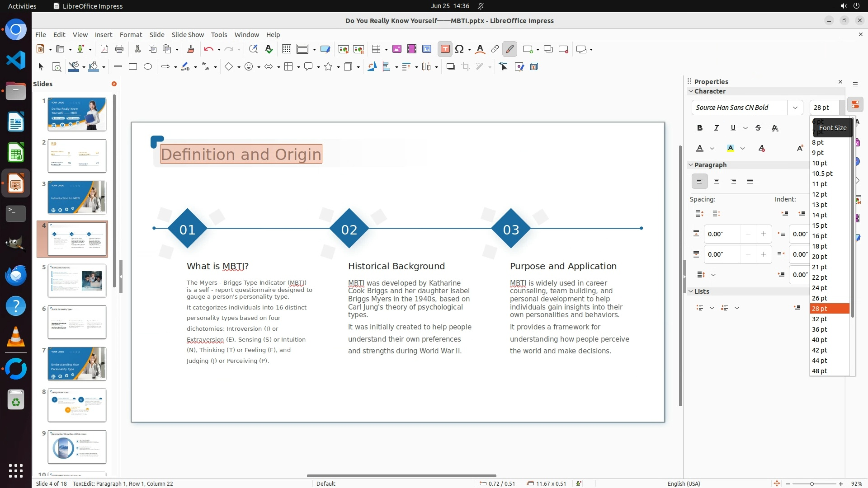Click the Insert Special Character omega icon

[x=459, y=49]
